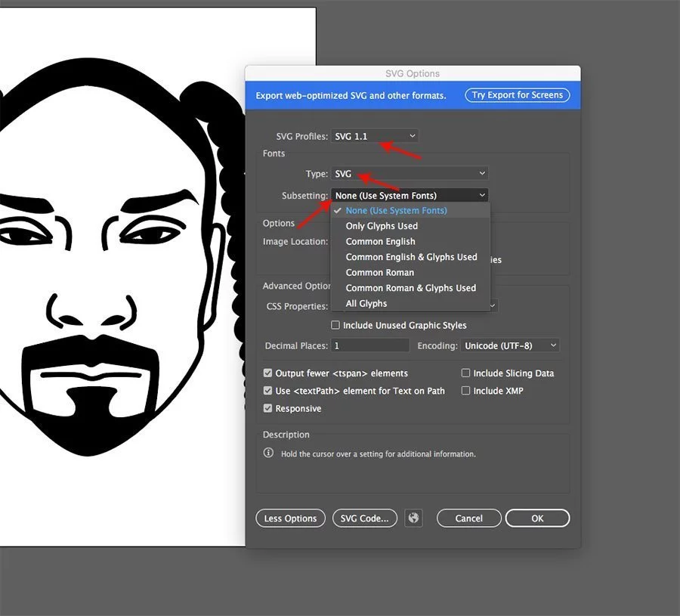
Task: Click the Try Export for Screens button
Action: 518,95
